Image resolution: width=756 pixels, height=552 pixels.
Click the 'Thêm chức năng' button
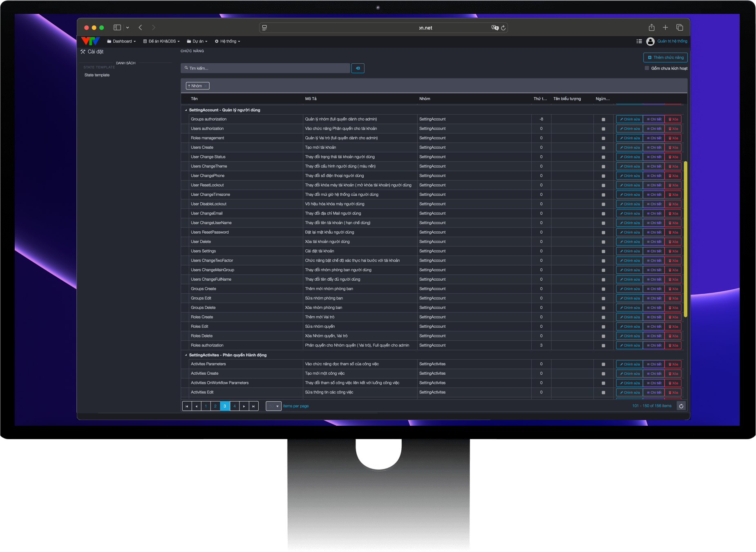tap(665, 58)
